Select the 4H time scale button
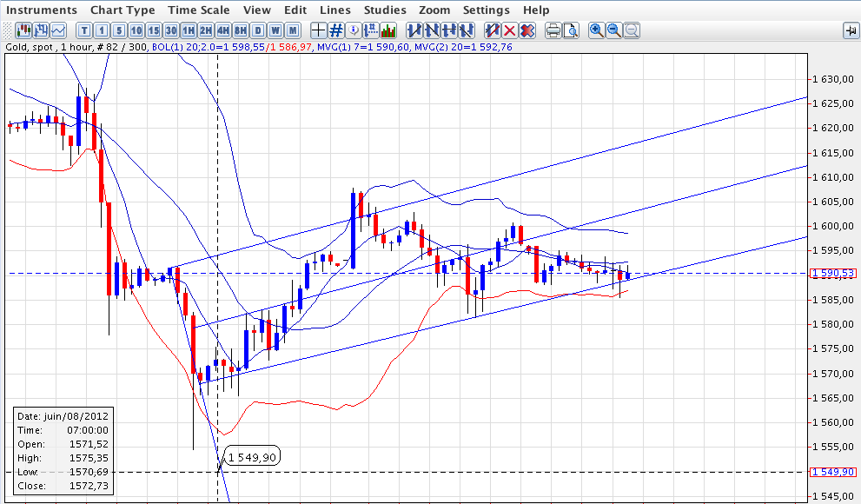 [x=223, y=30]
